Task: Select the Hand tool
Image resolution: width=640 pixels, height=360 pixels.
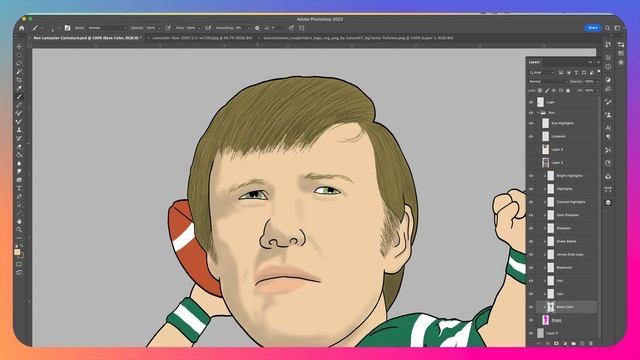Action: point(19,221)
